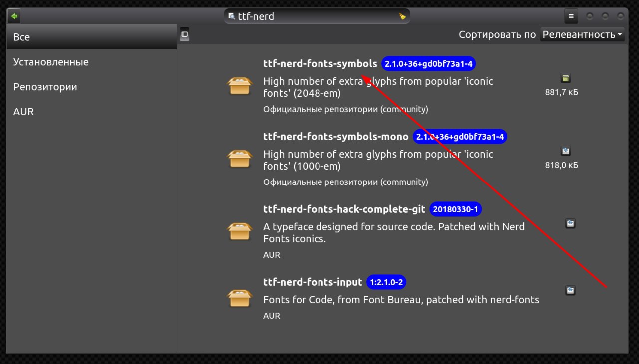Click the search field containing ttf-nerd
Viewport: 639px width, 364px height.
point(317,16)
